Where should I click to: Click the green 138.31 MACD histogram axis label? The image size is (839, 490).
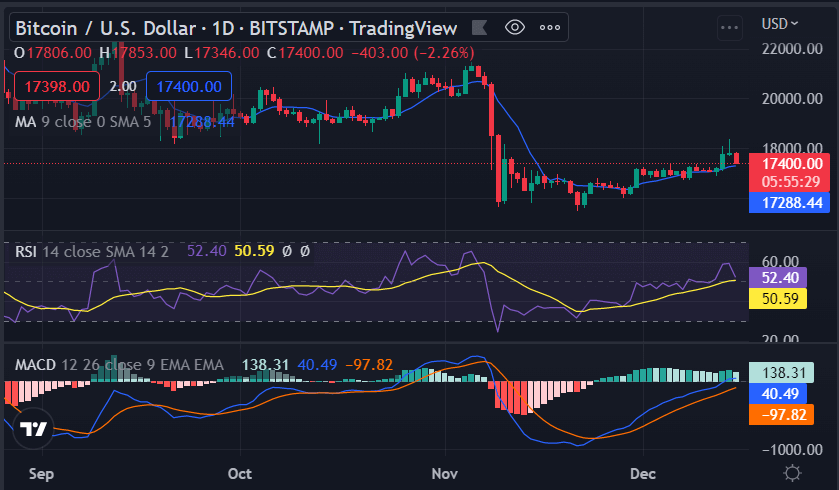[781, 373]
